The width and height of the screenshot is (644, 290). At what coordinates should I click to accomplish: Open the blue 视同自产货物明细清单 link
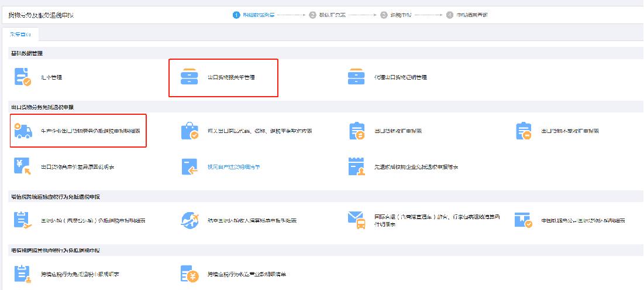tap(234, 167)
